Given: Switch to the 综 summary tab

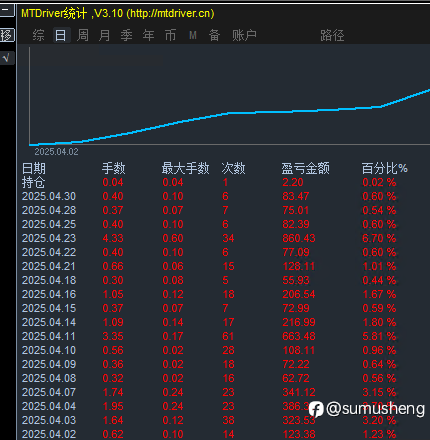Looking at the screenshot, I should 39,35.
